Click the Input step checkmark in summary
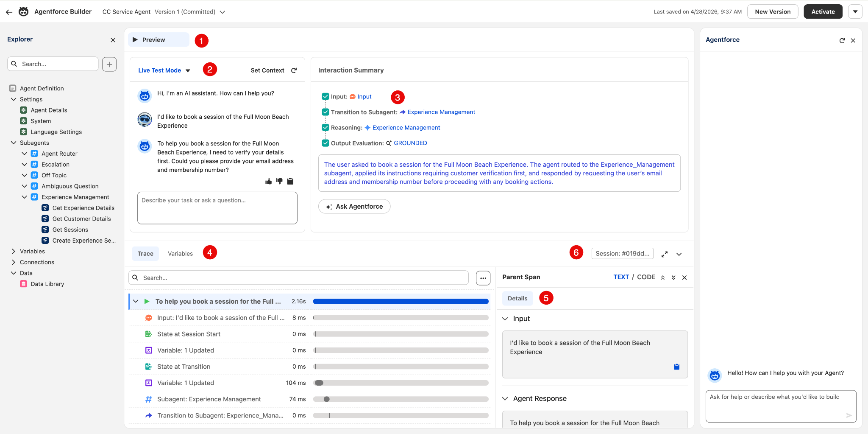The image size is (868, 434). (x=325, y=97)
